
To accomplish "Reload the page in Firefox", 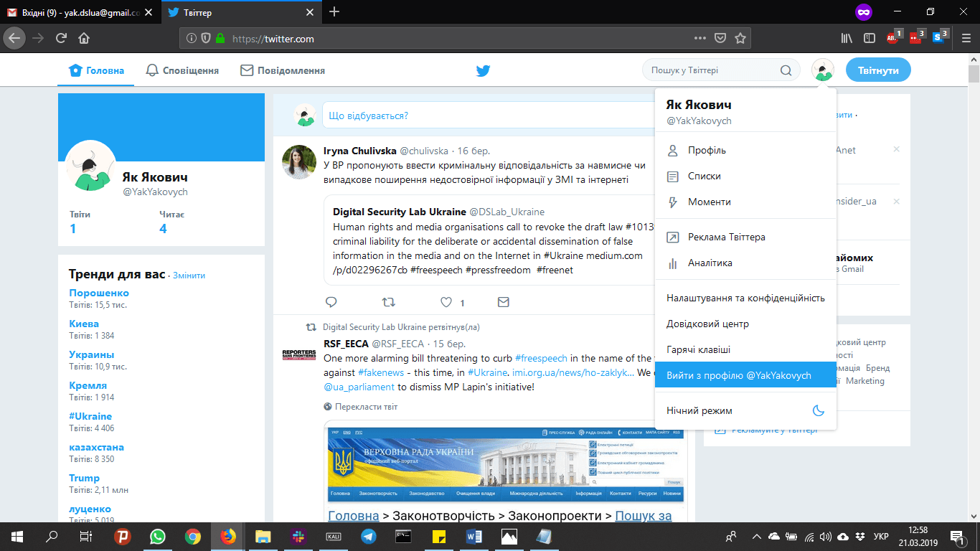I will [61, 38].
